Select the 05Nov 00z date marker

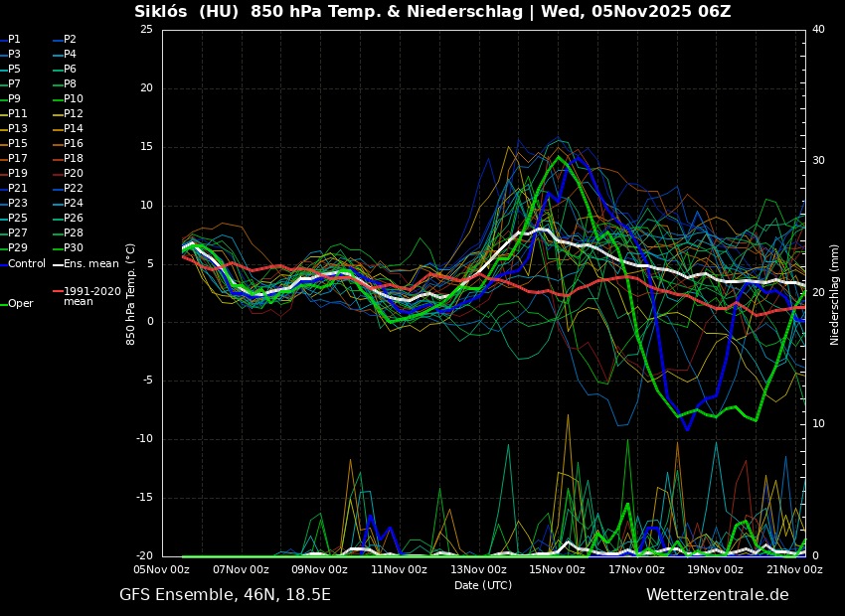click(162, 570)
